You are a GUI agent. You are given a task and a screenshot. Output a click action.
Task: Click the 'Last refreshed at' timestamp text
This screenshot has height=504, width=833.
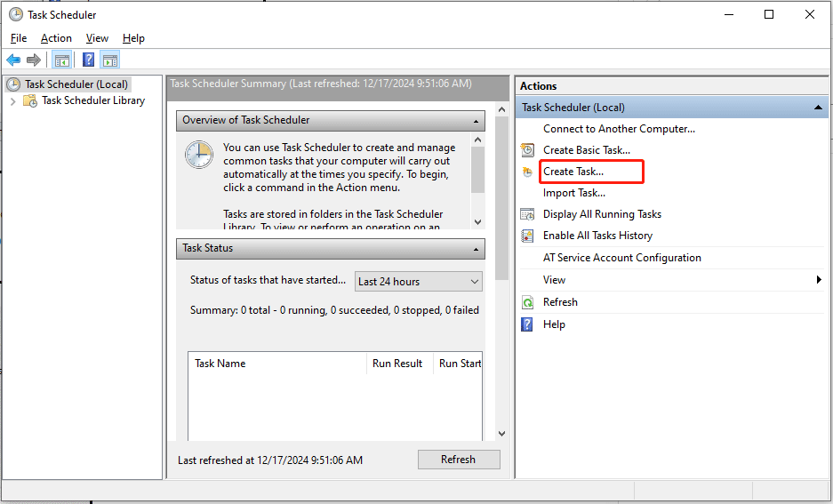coord(270,460)
